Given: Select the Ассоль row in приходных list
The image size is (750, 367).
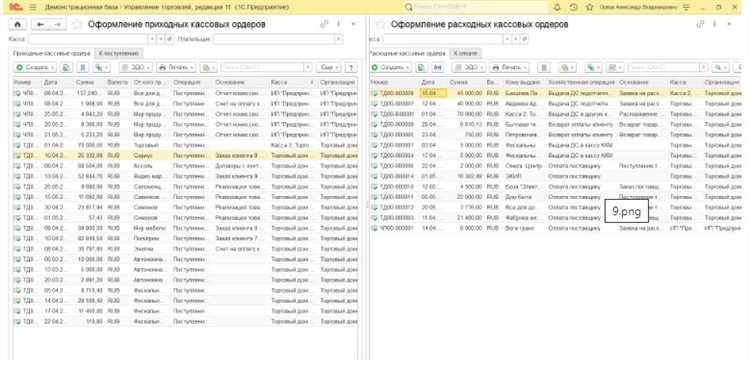Looking at the screenshot, I should pyautogui.click(x=185, y=166).
